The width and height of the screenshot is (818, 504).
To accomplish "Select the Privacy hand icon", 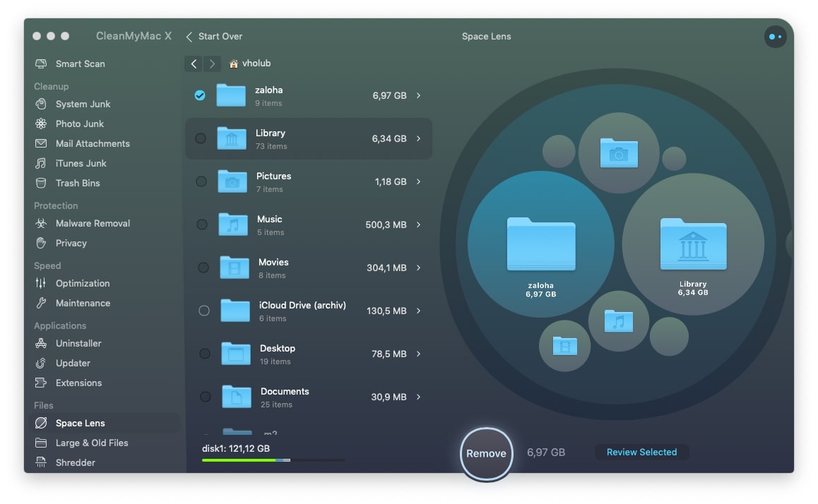I will click(41, 243).
